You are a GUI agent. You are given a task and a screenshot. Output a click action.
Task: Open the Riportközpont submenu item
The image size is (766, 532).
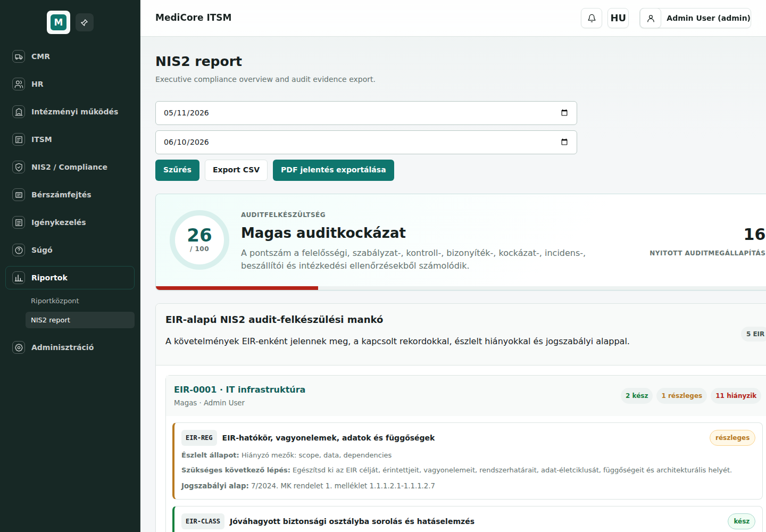79,301
